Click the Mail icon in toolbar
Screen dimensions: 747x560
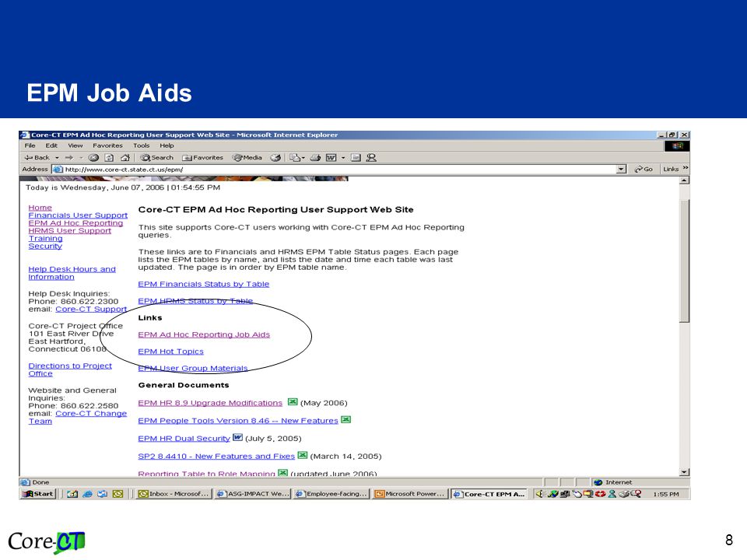[295, 158]
